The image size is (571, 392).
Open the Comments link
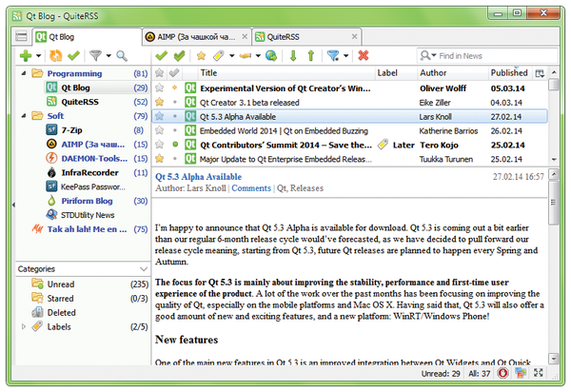pyautogui.click(x=251, y=188)
